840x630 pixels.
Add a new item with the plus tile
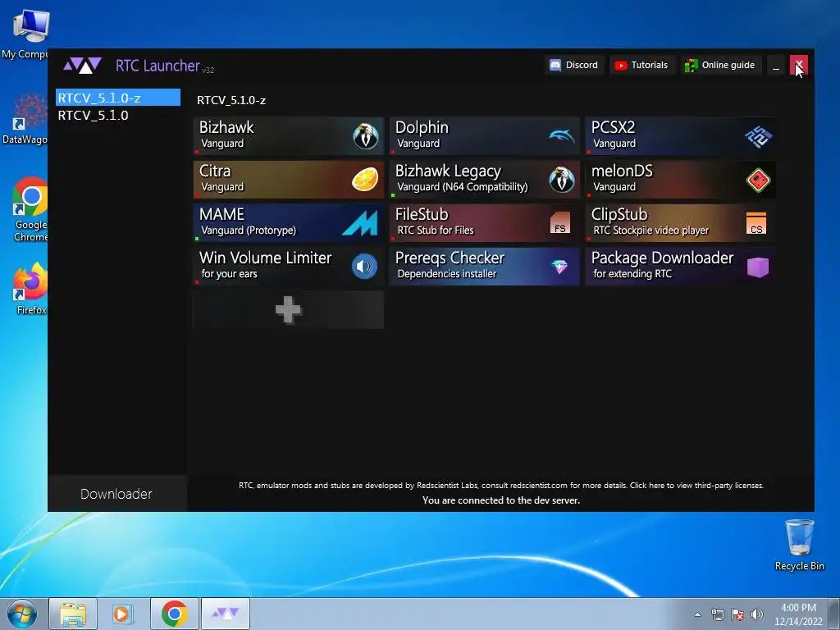tap(288, 309)
